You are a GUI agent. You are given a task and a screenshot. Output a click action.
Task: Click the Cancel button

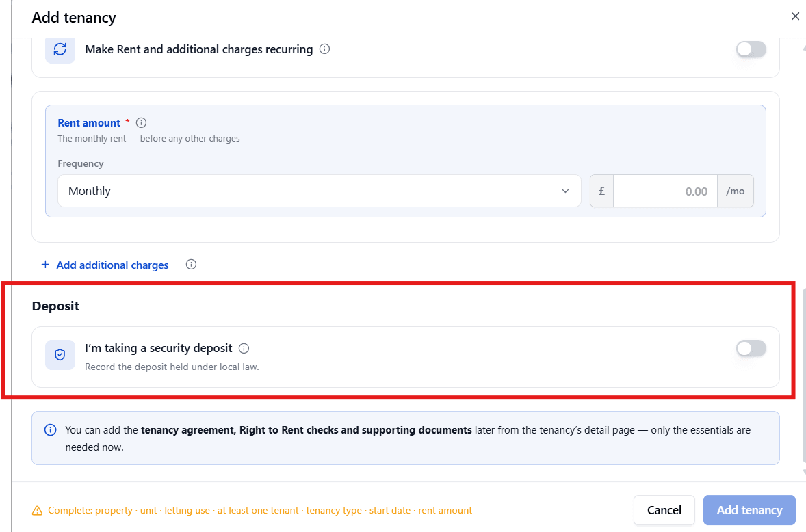[664, 510]
